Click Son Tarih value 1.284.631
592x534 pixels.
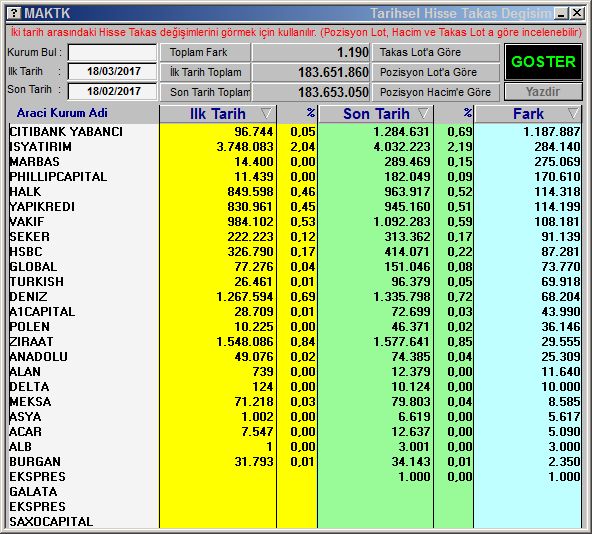[401, 131]
